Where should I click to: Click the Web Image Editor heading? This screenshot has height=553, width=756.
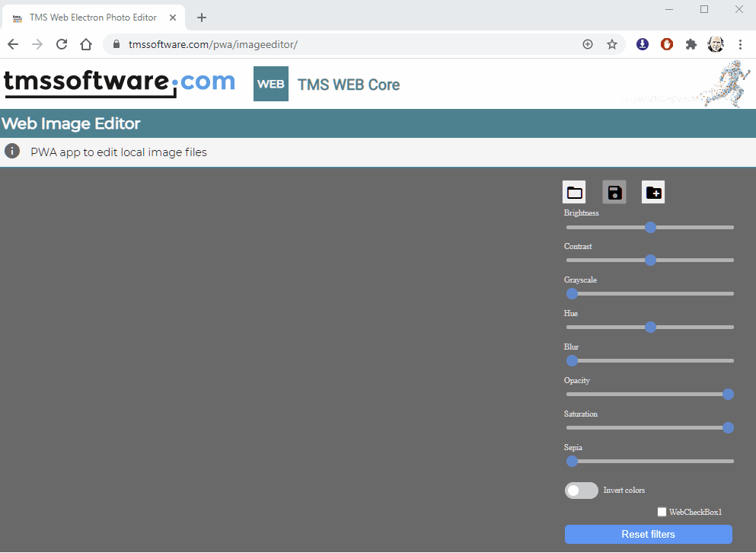[x=71, y=123]
